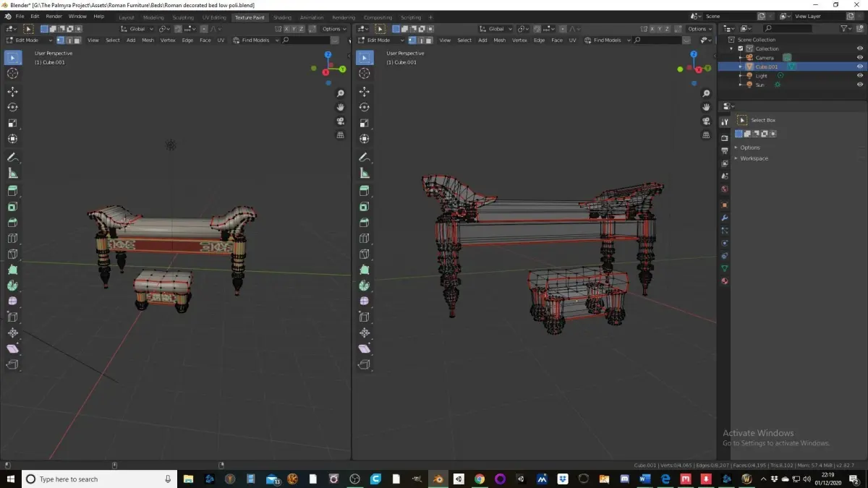The width and height of the screenshot is (868, 488).
Task: Select the Annotate tool in the right viewport
Action: point(365,157)
